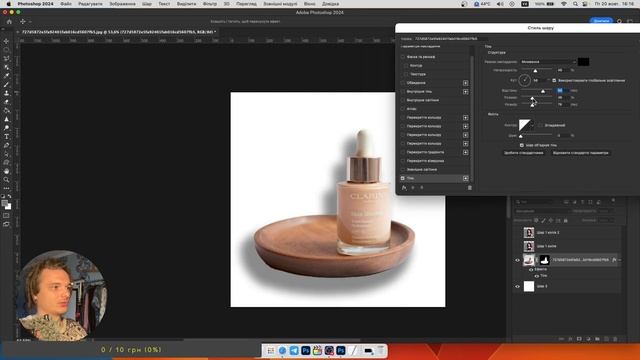This screenshot has width=640, height=360.
Task: Add another Внутрішня тінь with plus icon
Action: pyautogui.click(x=465, y=92)
